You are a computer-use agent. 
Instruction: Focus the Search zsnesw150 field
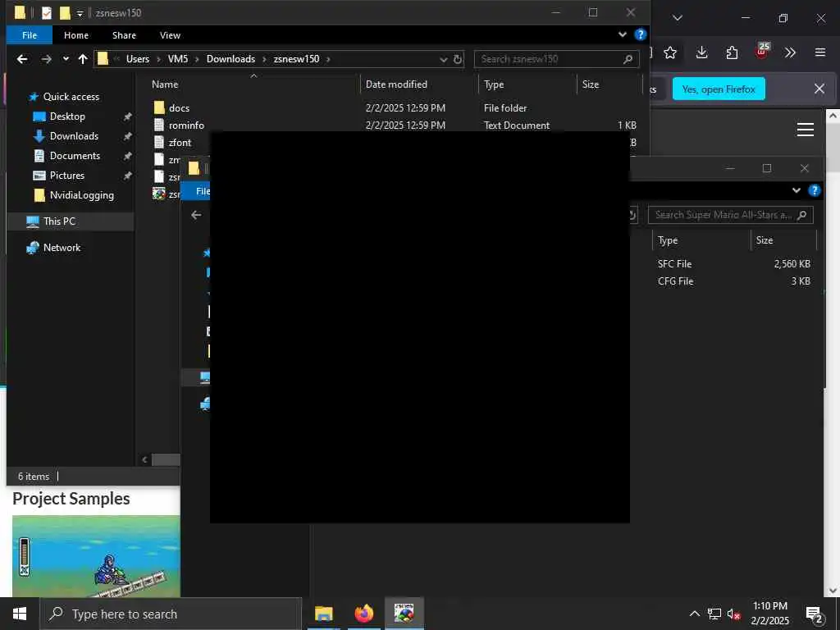[x=556, y=59]
